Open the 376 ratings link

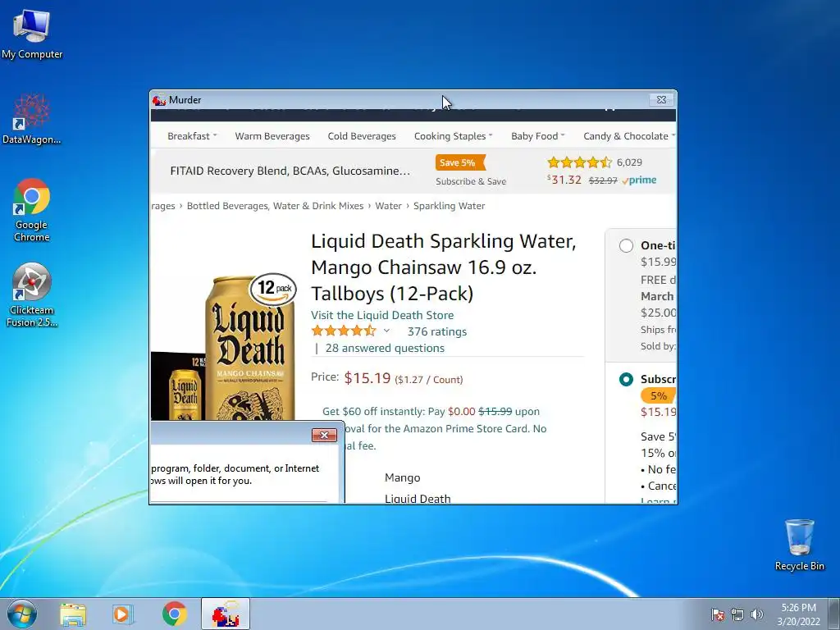coord(436,331)
